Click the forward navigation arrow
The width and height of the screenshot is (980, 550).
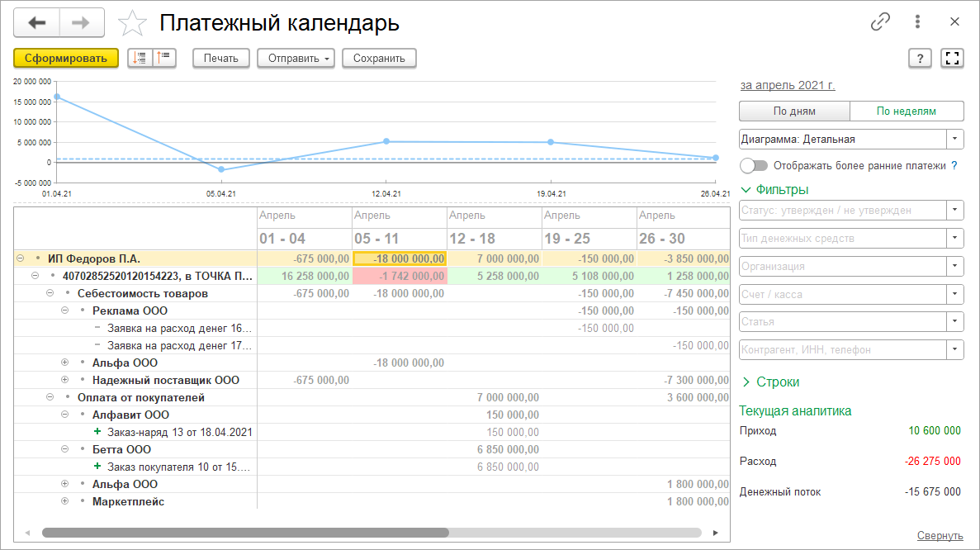coord(82,23)
